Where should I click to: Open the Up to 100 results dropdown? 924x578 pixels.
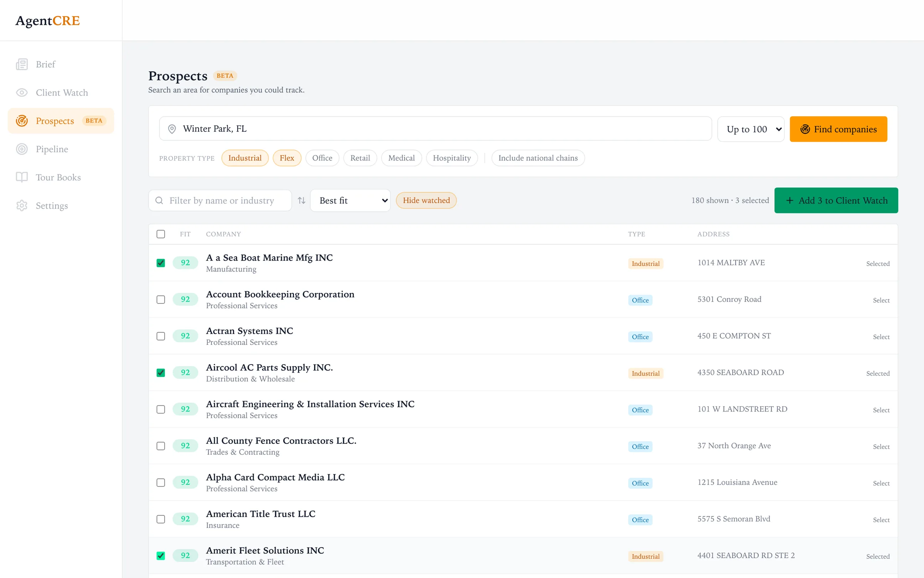click(751, 129)
